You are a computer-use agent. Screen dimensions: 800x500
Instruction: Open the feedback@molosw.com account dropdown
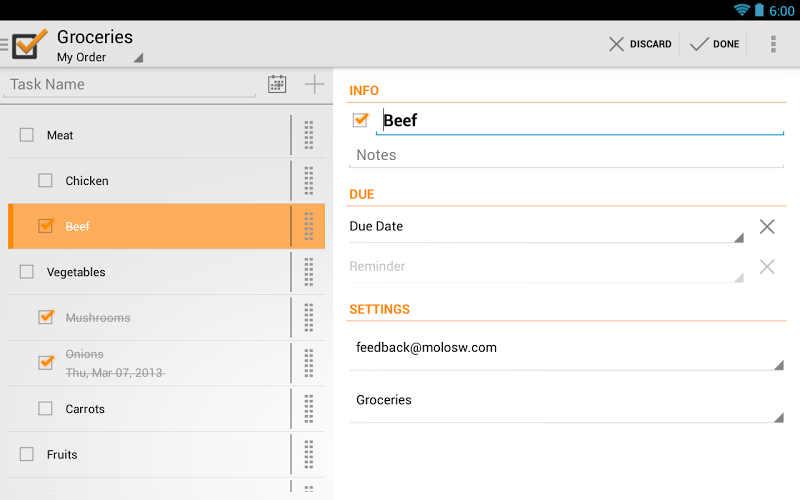[x=566, y=349]
